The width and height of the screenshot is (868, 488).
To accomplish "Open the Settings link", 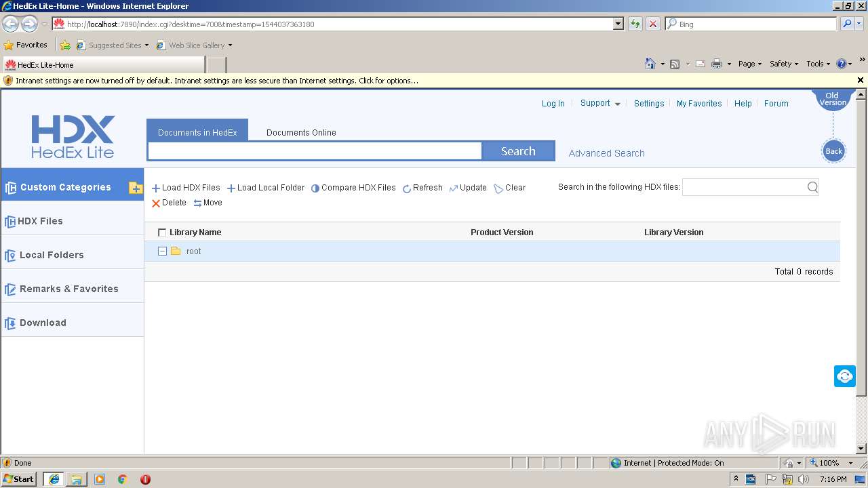I will pos(649,104).
